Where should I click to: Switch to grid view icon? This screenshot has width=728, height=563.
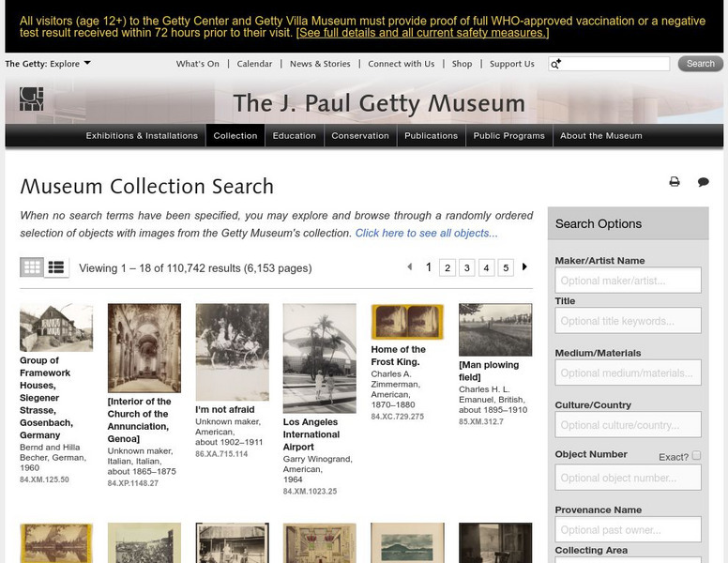click(32, 267)
